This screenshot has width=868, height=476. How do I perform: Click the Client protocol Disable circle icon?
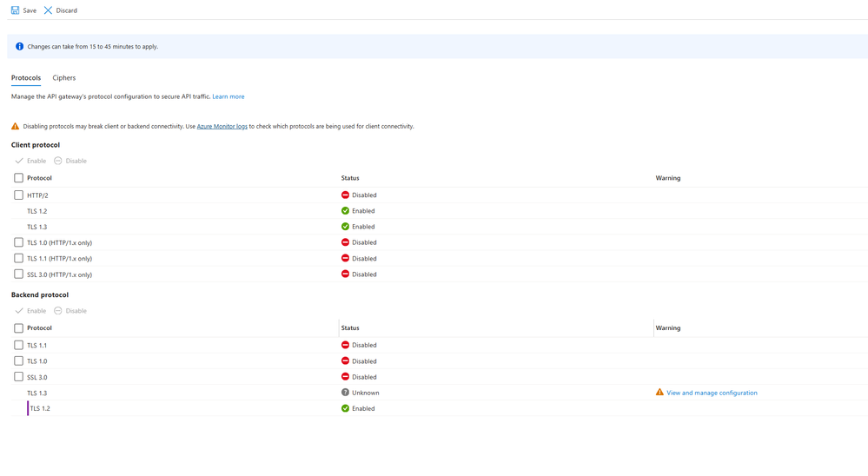click(x=57, y=161)
